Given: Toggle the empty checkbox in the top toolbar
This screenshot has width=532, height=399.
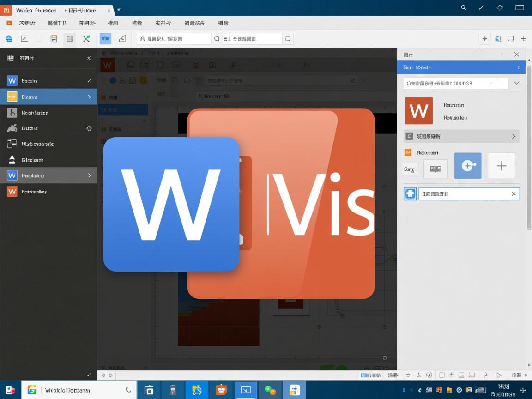Looking at the screenshot, I should (x=39, y=39).
